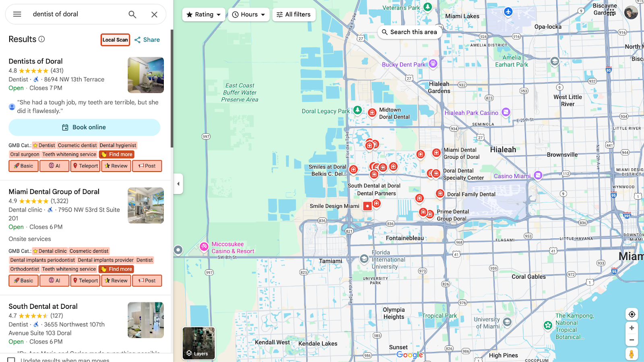Click Bucky Dent Park marker

[x=433, y=63]
